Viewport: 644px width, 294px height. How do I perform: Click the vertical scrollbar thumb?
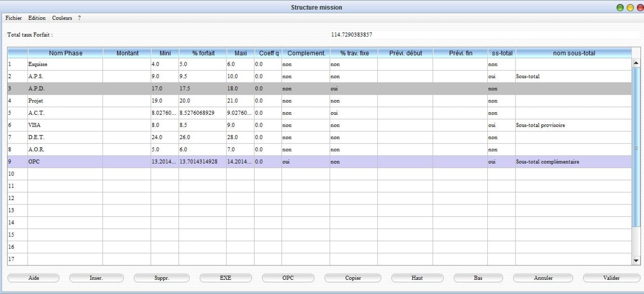[636, 147]
